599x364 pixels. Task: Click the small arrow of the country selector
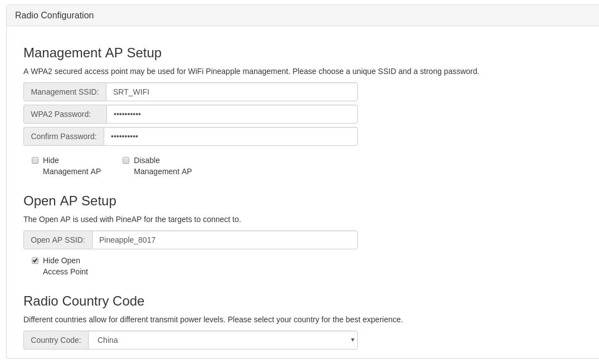pos(352,340)
